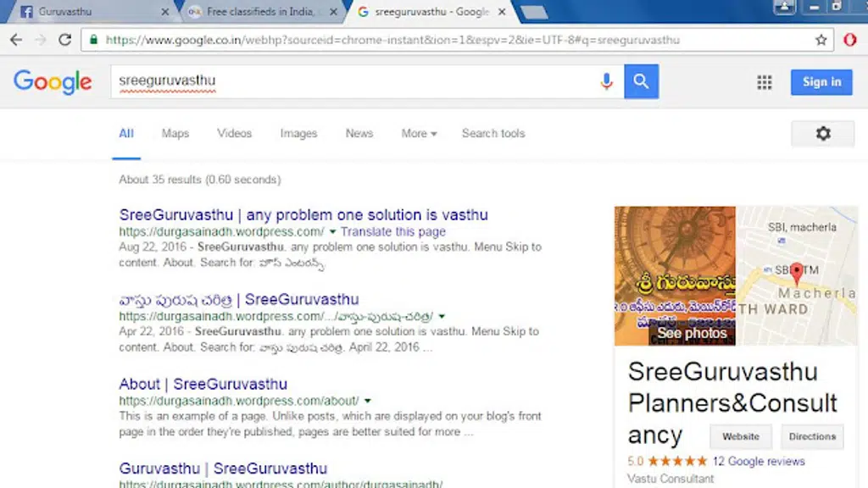868x488 pixels.
Task: Select the Maps search tab
Action: pyautogui.click(x=175, y=133)
